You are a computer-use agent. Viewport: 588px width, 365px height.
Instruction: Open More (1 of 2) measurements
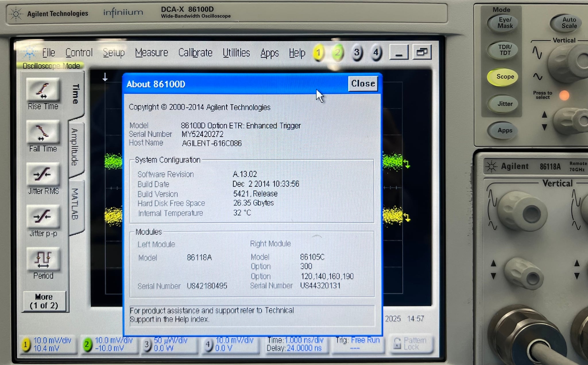(44, 301)
